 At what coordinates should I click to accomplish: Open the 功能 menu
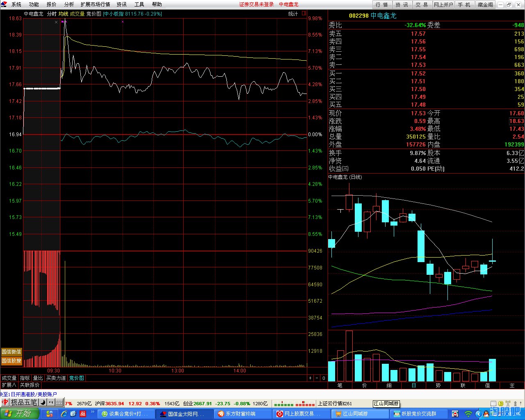tap(34, 5)
